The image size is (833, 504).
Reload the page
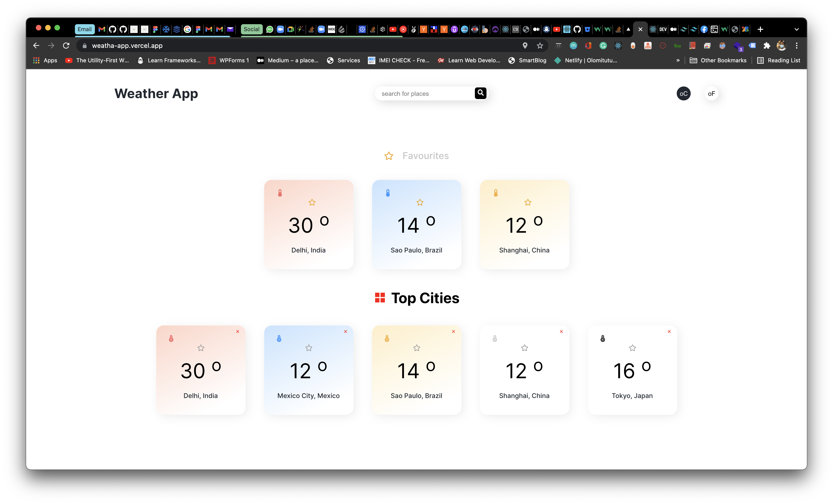pyautogui.click(x=66, y=46)
